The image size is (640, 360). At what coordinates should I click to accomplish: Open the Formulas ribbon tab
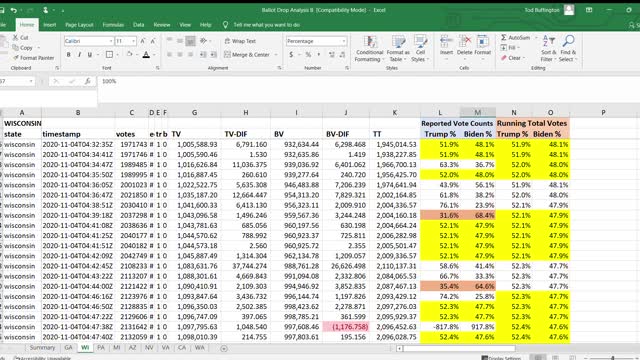[113, 25]
